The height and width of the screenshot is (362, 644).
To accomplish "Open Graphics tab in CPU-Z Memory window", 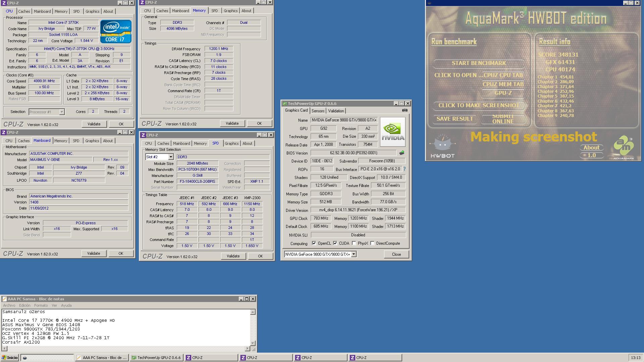I will pos(230,11).
